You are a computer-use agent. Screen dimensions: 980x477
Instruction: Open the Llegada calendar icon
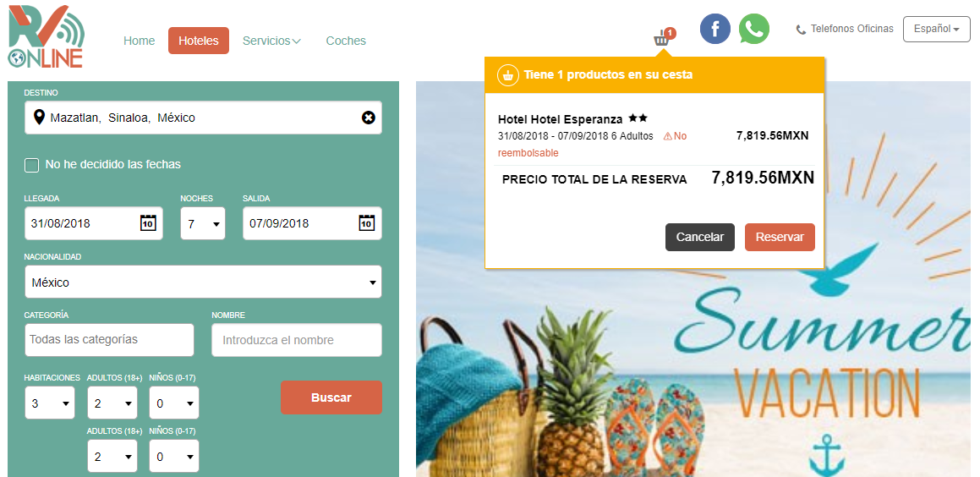[147, 223]
